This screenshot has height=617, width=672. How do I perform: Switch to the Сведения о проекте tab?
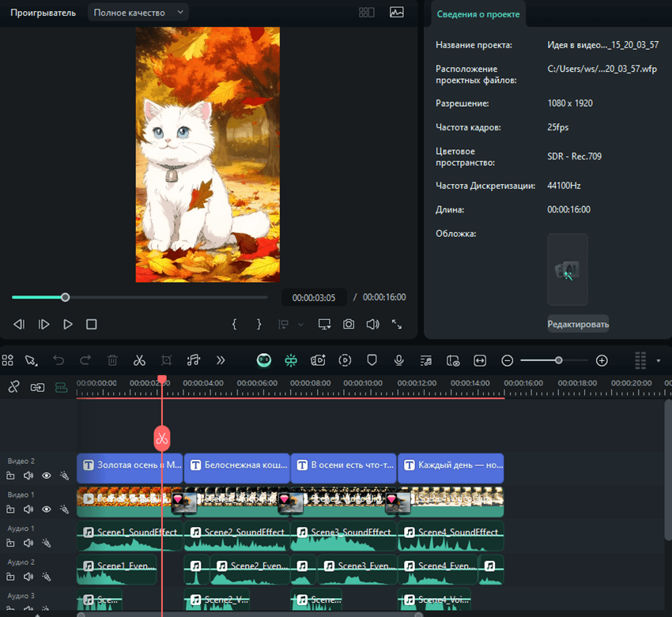(478, 14)
